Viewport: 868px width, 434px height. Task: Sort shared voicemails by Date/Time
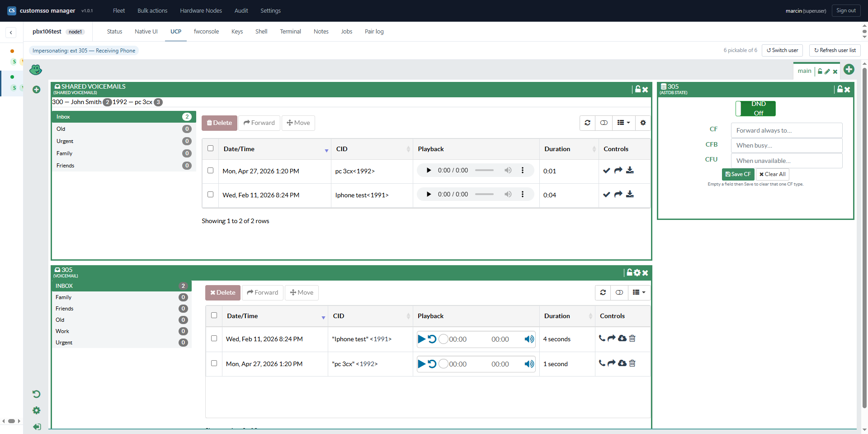coord(275,149)
